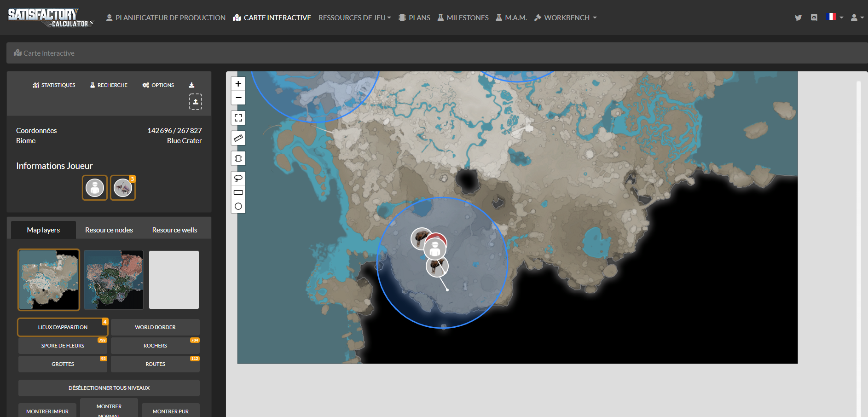
Task: Select the game-style map thumbnail
Action: pyautogui.click(x=49, y=280)
